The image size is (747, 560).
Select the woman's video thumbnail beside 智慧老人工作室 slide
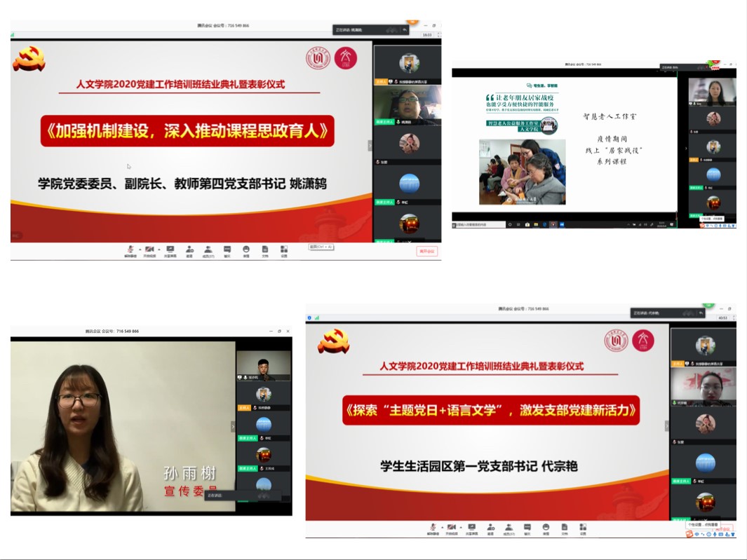pos(713,92)
